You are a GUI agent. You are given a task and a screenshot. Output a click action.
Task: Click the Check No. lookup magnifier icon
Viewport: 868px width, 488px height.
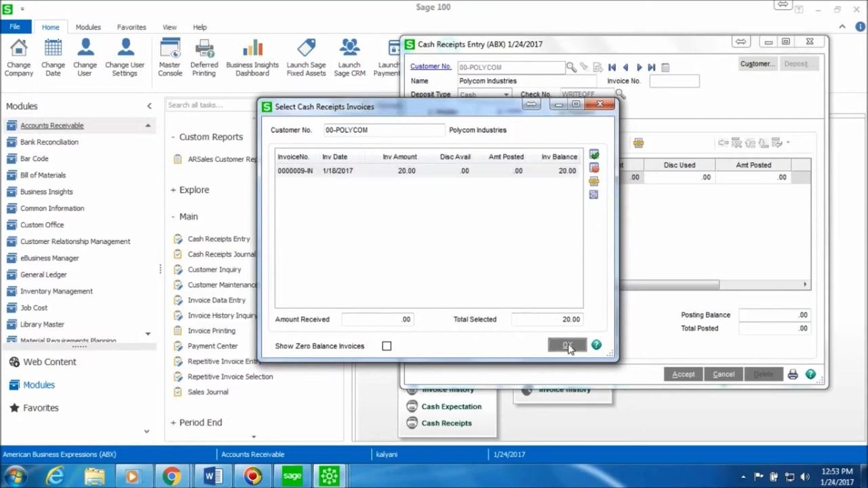[619, 94]
